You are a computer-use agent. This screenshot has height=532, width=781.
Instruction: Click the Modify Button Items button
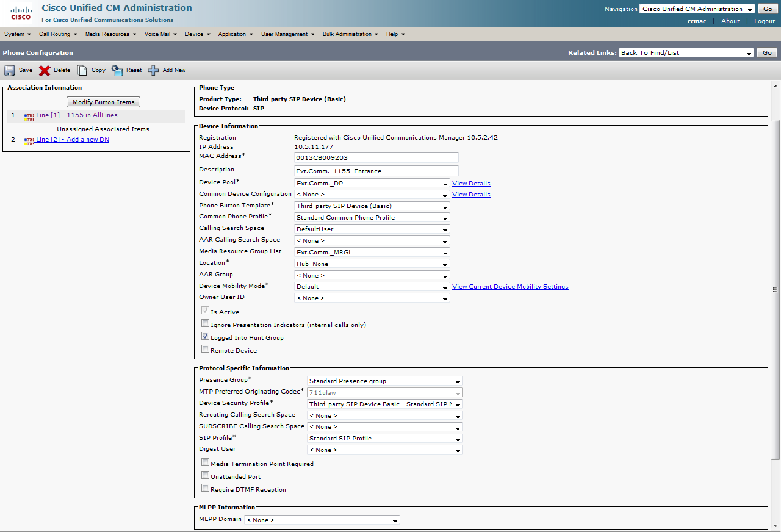pos(103,102)
